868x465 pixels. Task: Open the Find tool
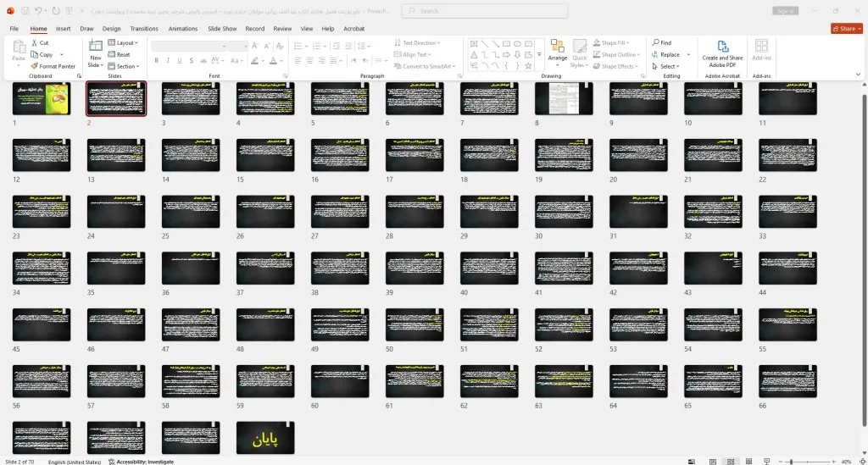(x=661, y=42)
